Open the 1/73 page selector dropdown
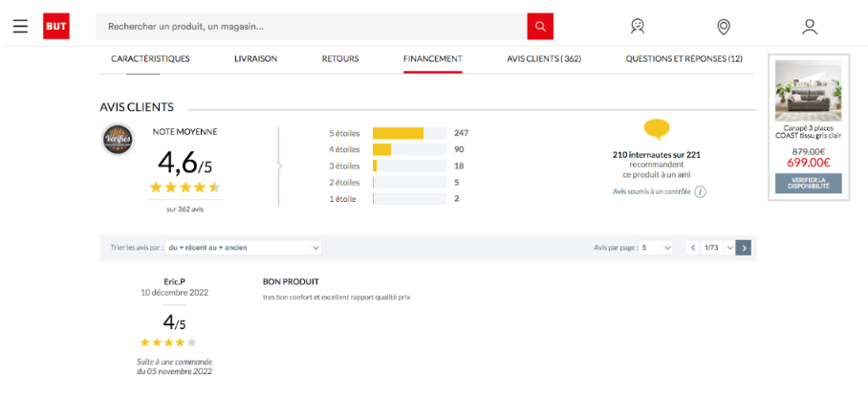The image size is (868, 400). pyautogui.click(x=718, y=247)
